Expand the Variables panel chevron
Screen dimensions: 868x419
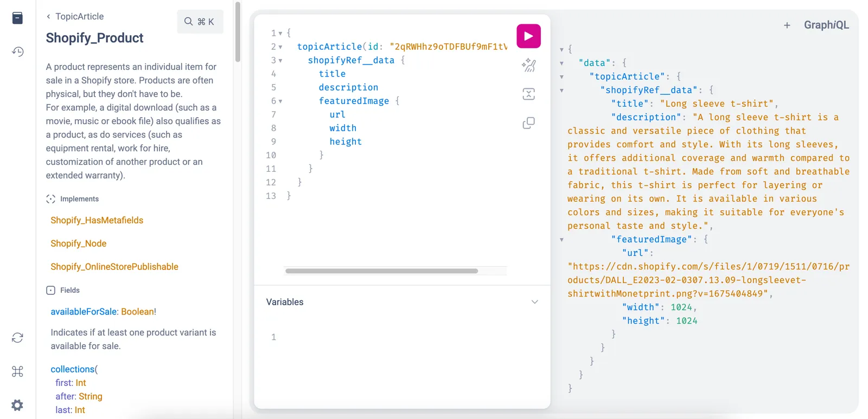tap(534, 302)
